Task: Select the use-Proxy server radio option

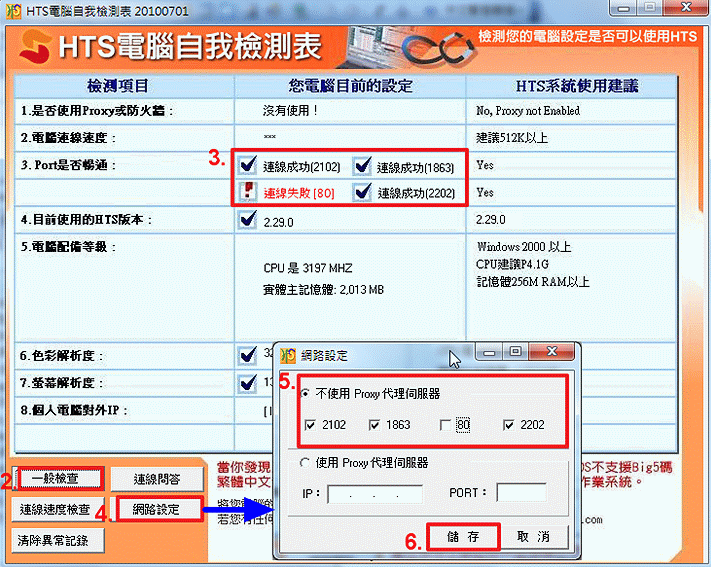Action: pyautogui.click(x=305, y=463)
